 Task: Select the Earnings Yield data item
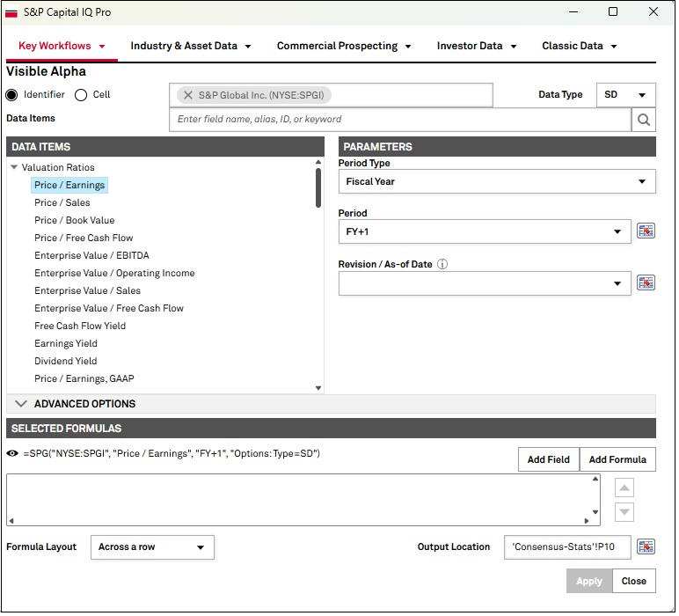tap(66, 345)
